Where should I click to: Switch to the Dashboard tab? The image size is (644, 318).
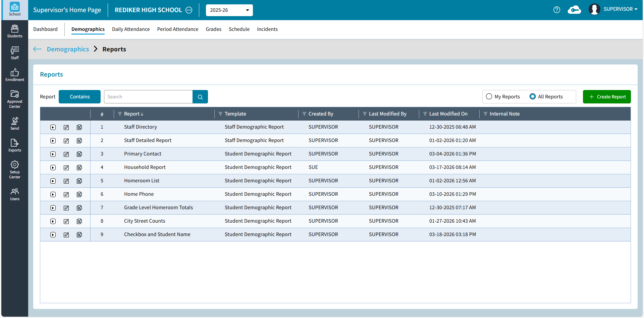45,29
